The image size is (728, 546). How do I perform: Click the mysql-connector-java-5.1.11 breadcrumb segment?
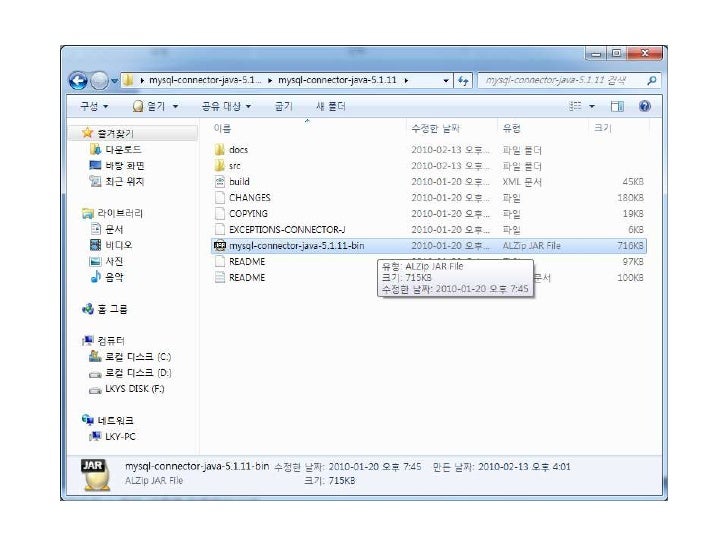click(x=337, y=80)
